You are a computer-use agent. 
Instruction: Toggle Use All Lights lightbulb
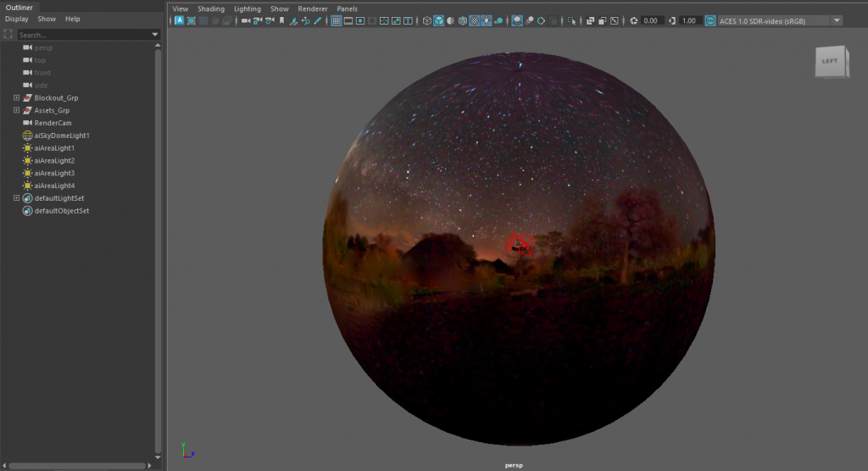[x=486, y=20]
